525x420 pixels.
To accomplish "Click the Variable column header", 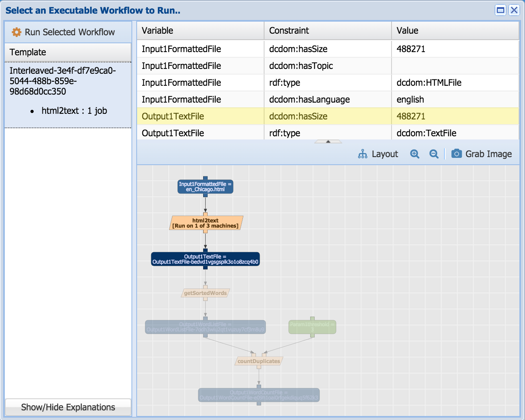I will [x=200, y=30].
